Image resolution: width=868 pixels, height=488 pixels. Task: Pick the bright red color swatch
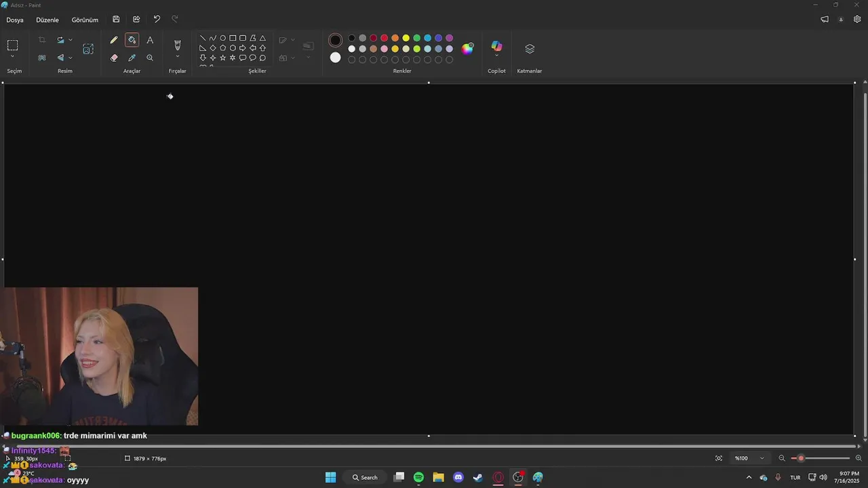point(384,38)
